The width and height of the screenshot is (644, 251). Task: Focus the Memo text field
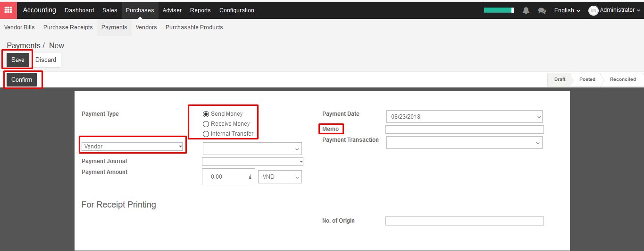[x=465, y=130]
